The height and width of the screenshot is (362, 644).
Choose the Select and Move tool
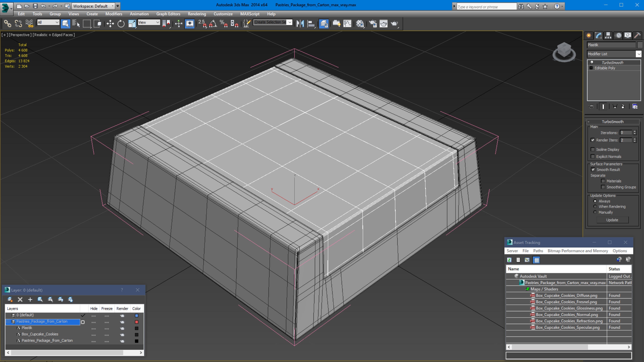[x=110, y=23]
